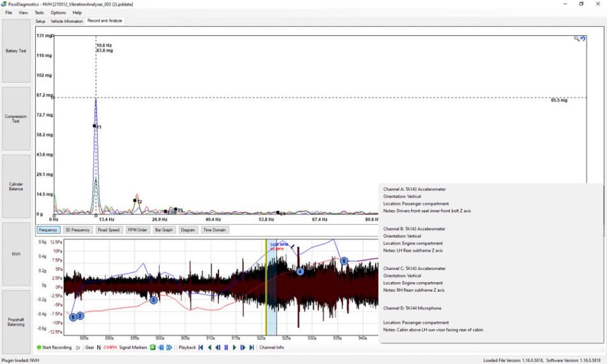Image resolution: width=607 pixels, height=364 pixels.
Task: Step playback one frame back
Action: click(217, 347)
